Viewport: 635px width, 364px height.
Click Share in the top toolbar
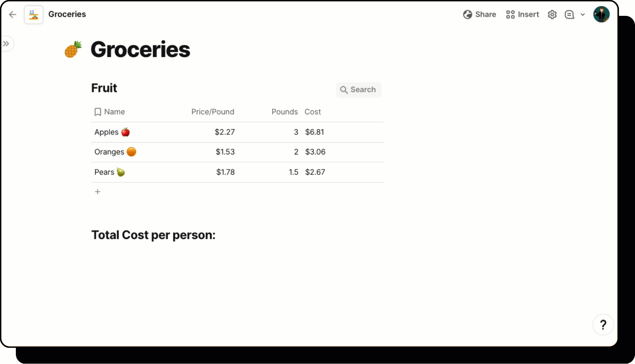(x=486, y=14)
